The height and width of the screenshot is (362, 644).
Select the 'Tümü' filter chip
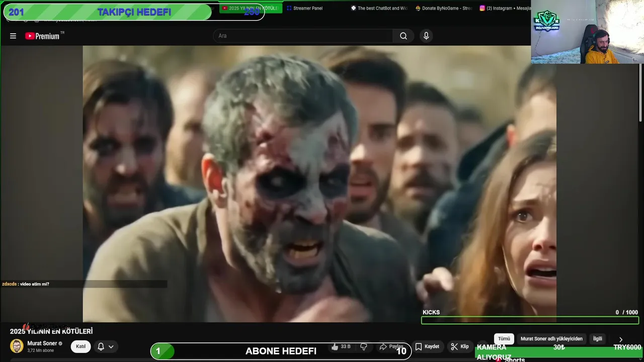click(x=504, y=339)
